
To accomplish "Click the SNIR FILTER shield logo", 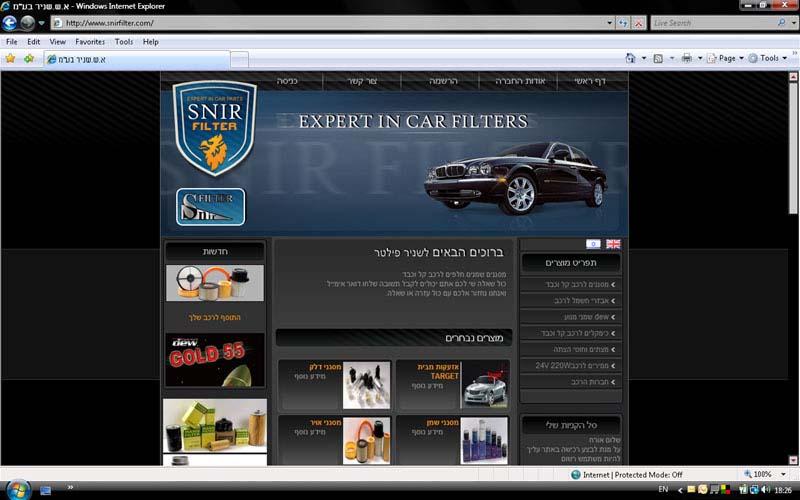I will pos(214,128).
